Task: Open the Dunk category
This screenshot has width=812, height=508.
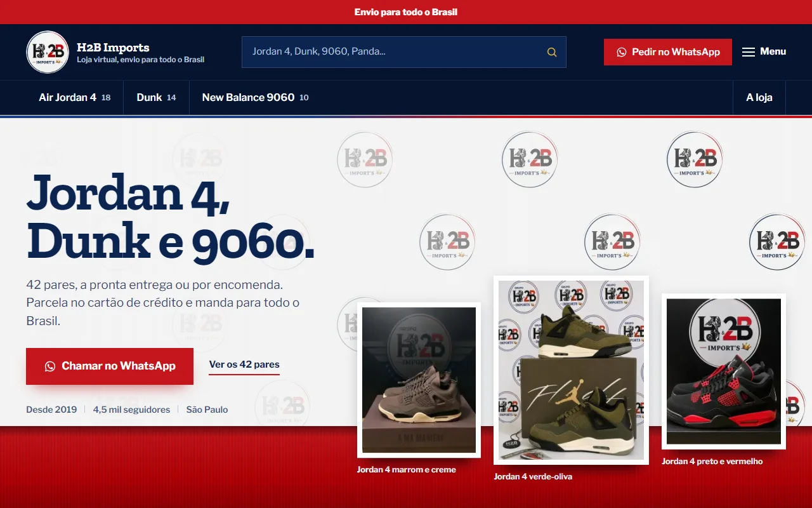Action: point(156,98)
